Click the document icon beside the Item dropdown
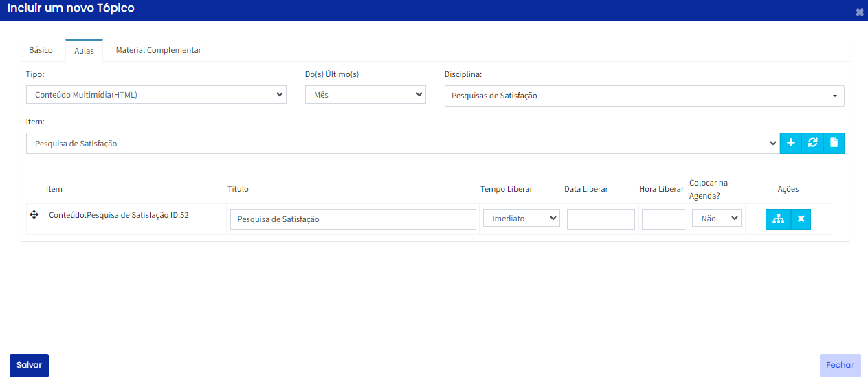Viewport: 868px width, 380px height. [x=834, y=143]
